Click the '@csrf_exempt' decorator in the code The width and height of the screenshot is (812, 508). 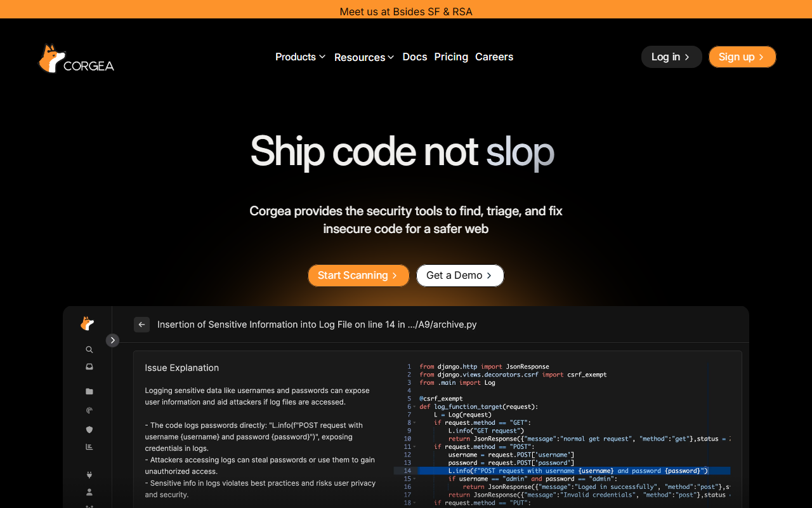point(441,399)
